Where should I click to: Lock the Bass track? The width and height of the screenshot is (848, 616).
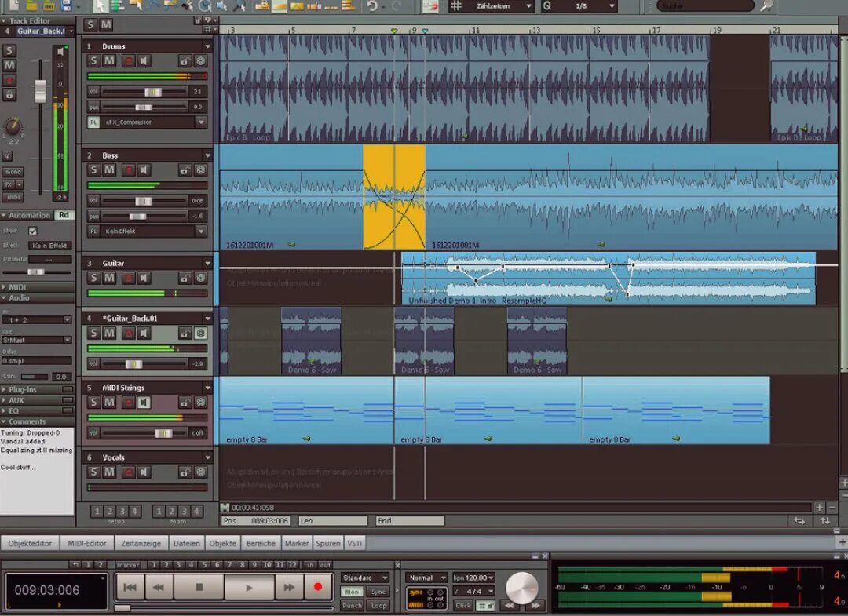pos(185,170)
